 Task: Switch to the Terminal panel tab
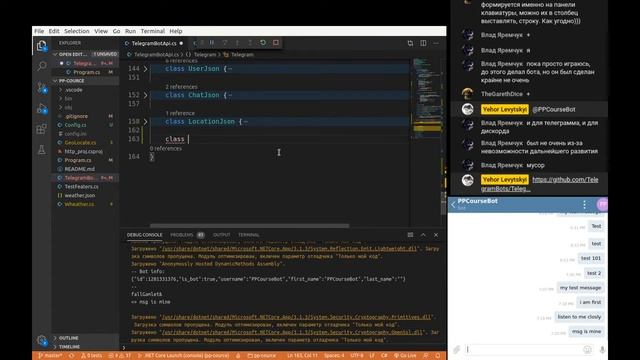pos(249,235)
